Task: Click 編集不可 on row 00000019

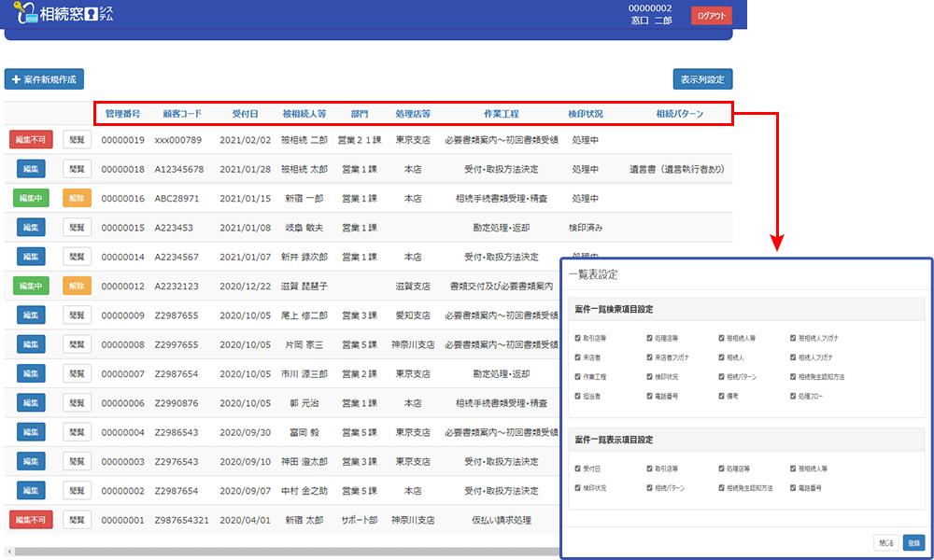Action: click(31, 140)
